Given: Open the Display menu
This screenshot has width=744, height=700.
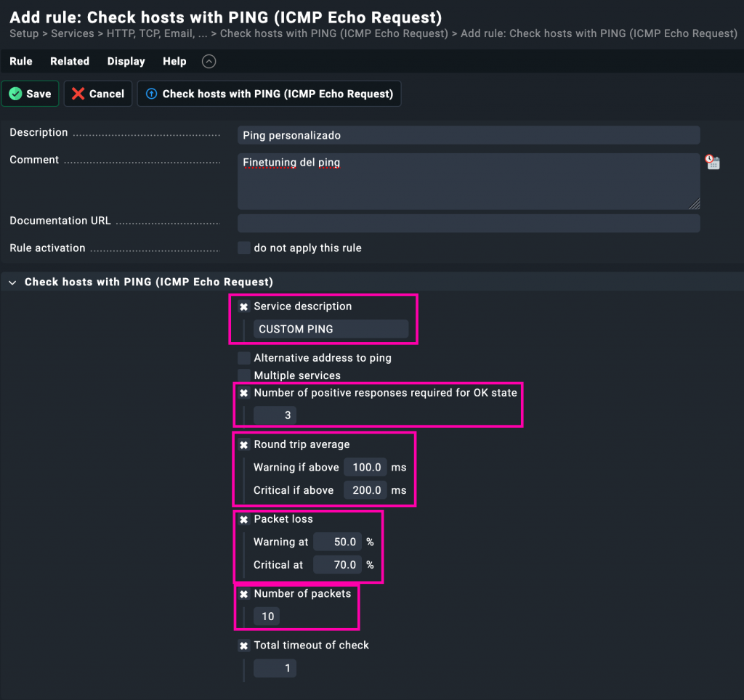Looking at the screenshot, I should click(x=126, y=62).
